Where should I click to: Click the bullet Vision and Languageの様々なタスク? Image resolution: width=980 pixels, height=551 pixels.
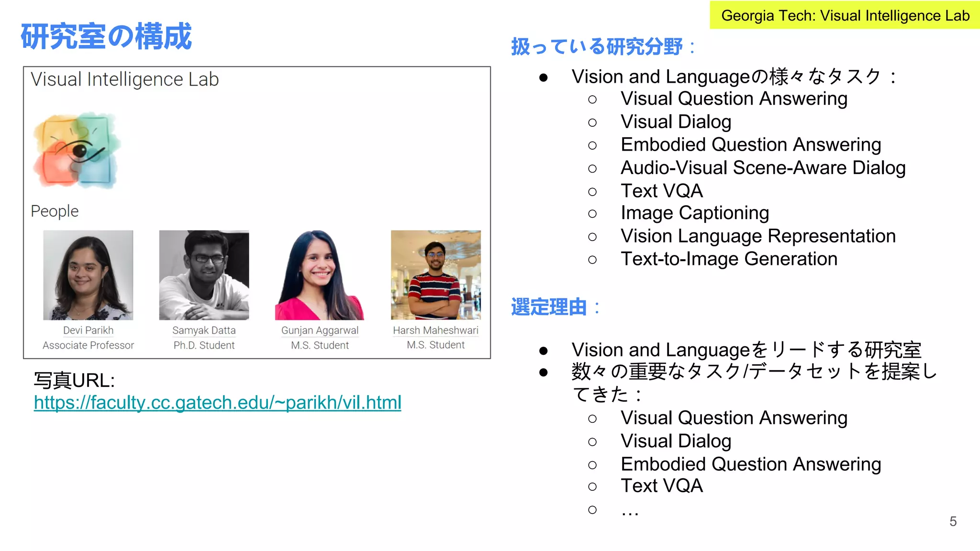pyautogui.click(x=734, y=77)
